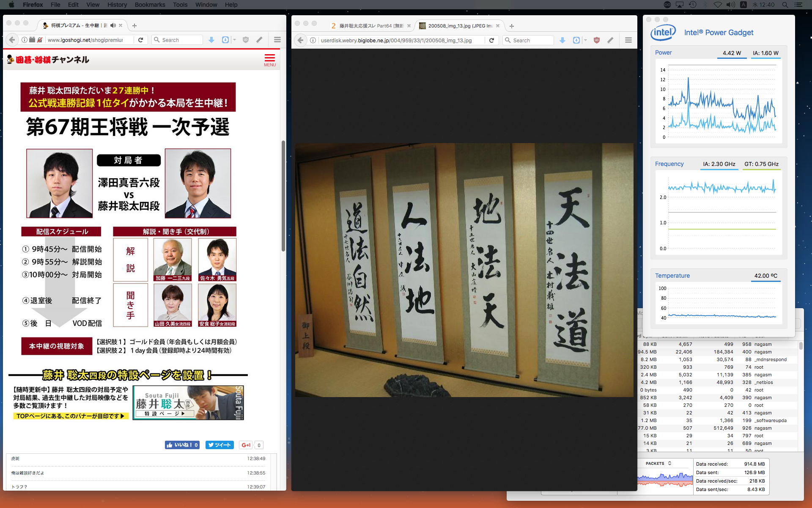This screenshot has height=508, width=812.
Task: Mute the audio on the shogi tab
Action: pos(113,25)
